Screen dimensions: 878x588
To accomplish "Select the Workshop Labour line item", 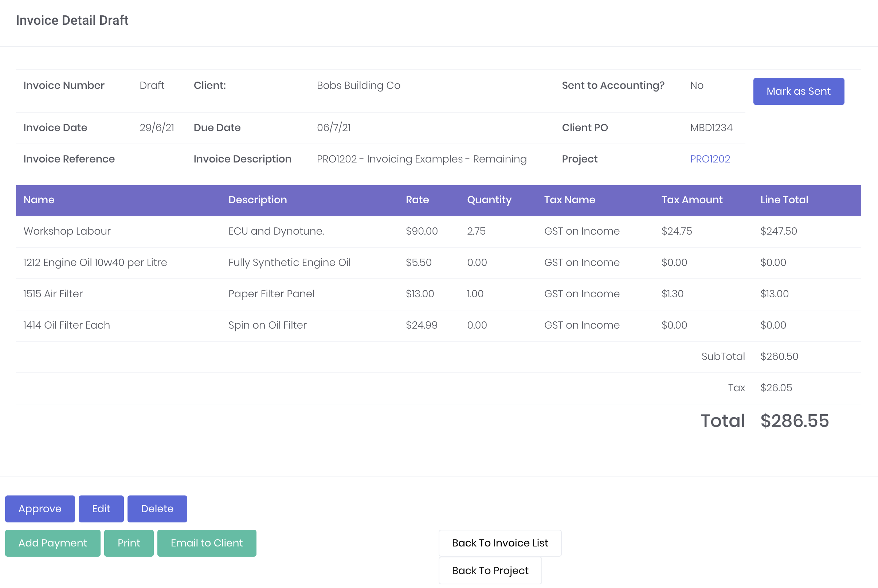I will click(x=67, y=231).
